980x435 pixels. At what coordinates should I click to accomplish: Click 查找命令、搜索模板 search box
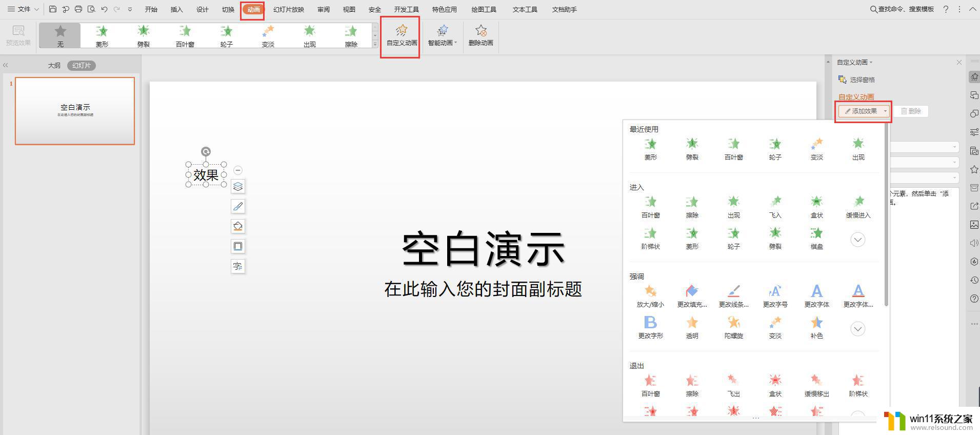[x=902, y=9]
